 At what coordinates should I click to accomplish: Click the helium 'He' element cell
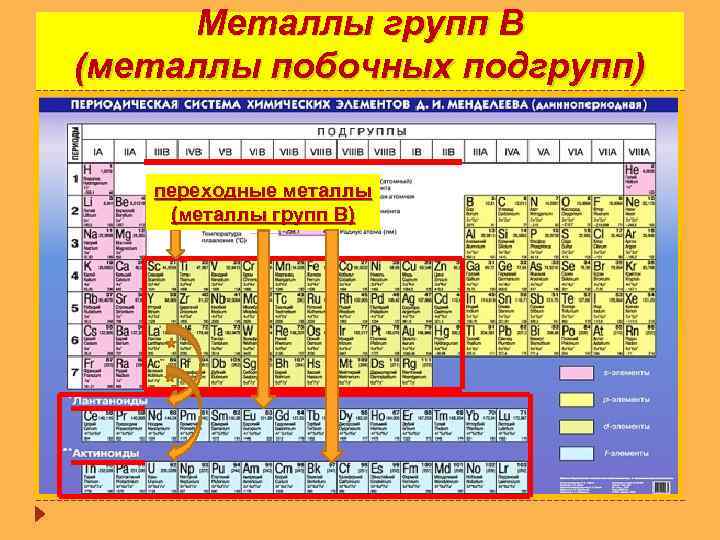(x=639, y=179)
